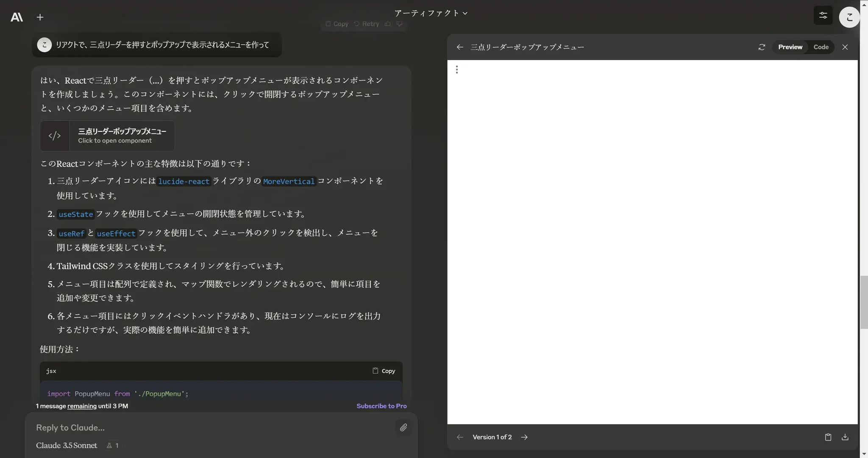Open the 三点リーダーポップアップメニュー component card

[x=107, y=136]
